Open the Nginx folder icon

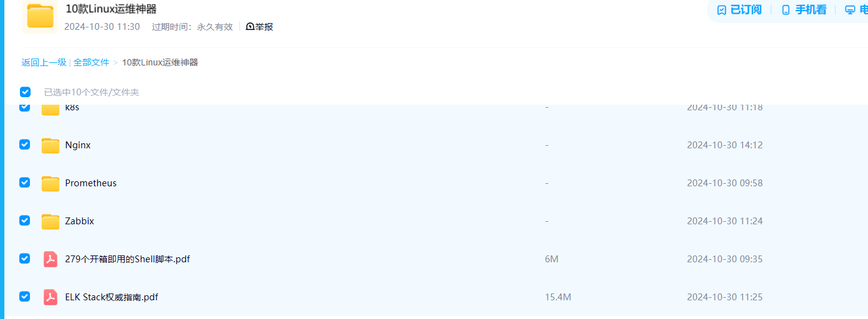pyautogui.click(x=51, y=145)
